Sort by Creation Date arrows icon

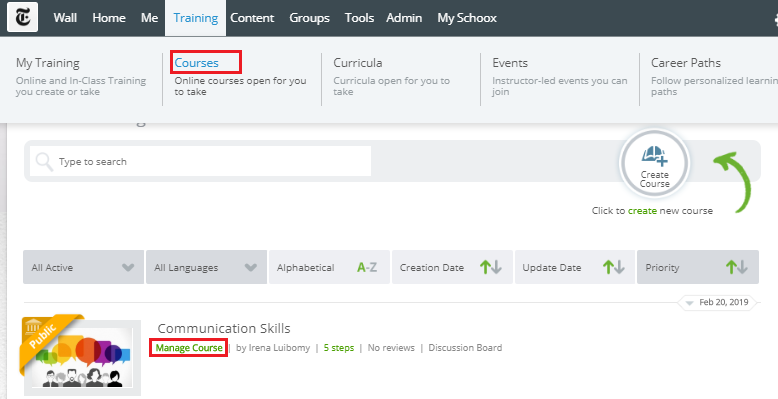point(491,267)
